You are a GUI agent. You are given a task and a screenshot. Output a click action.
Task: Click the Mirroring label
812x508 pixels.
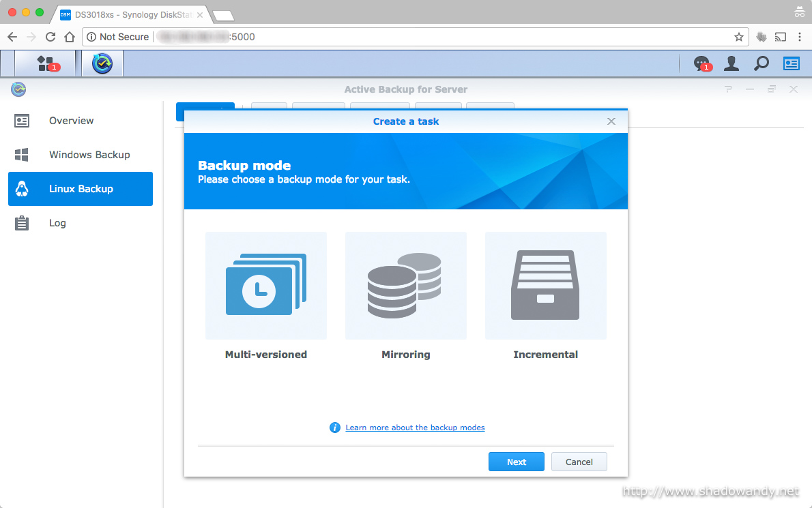click(x=406, y=355)
